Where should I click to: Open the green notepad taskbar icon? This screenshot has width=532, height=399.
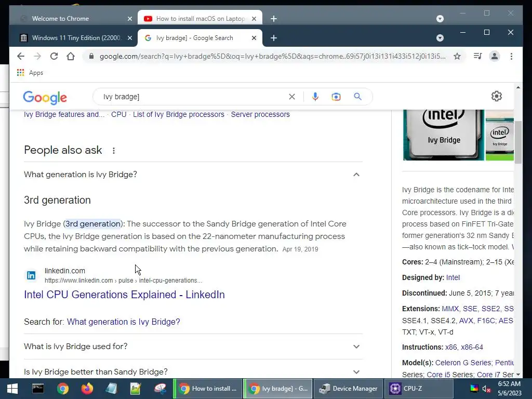[x=136, y=389]
